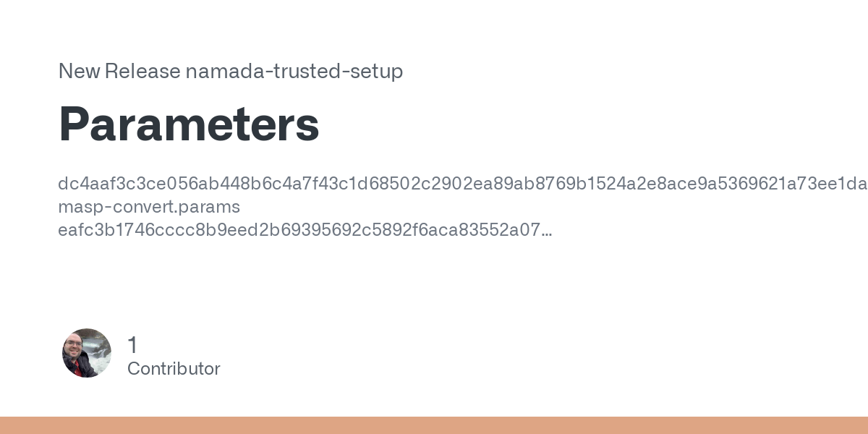Viewport: 868px width, 434px height.
Task: Click the tan color bar at bottom
Action: pyautogui.click(x=434, y=425)
